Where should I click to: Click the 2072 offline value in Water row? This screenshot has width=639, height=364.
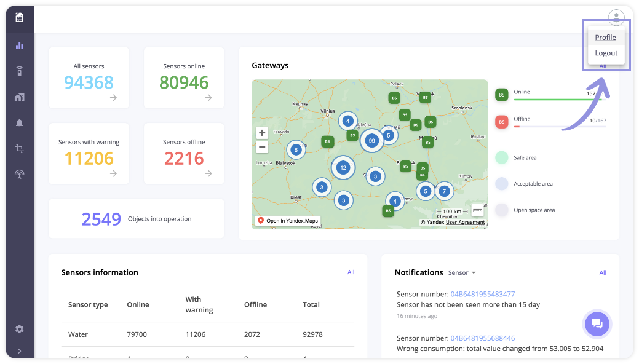pos(252,334)
